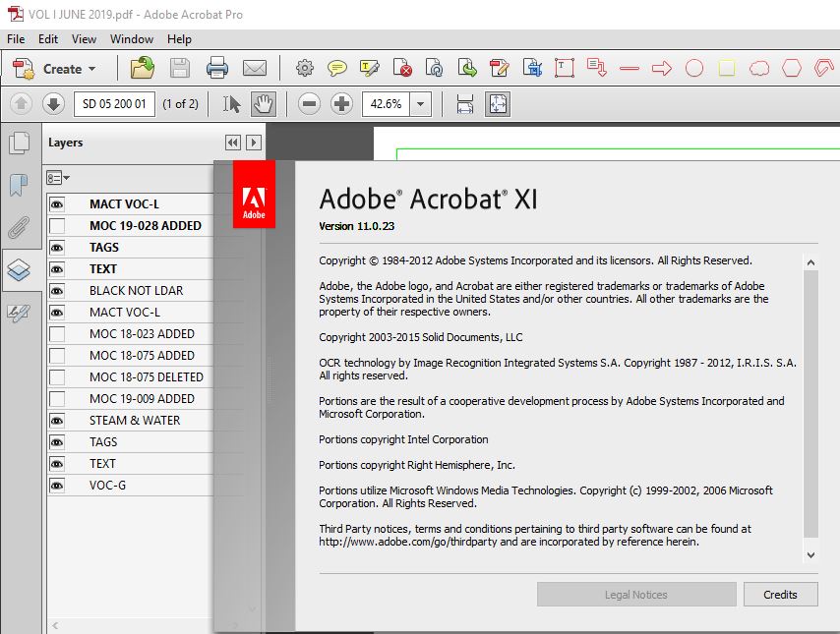Viewport: 840px width, 634px height.
Task: Open the gear settings icon in the toolbar
Action: tap(305, 69)
